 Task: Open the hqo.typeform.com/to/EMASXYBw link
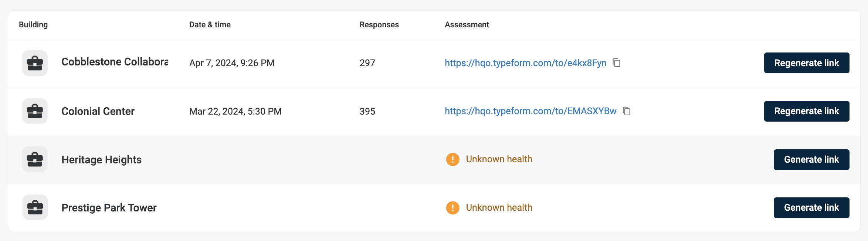(530, 111)
